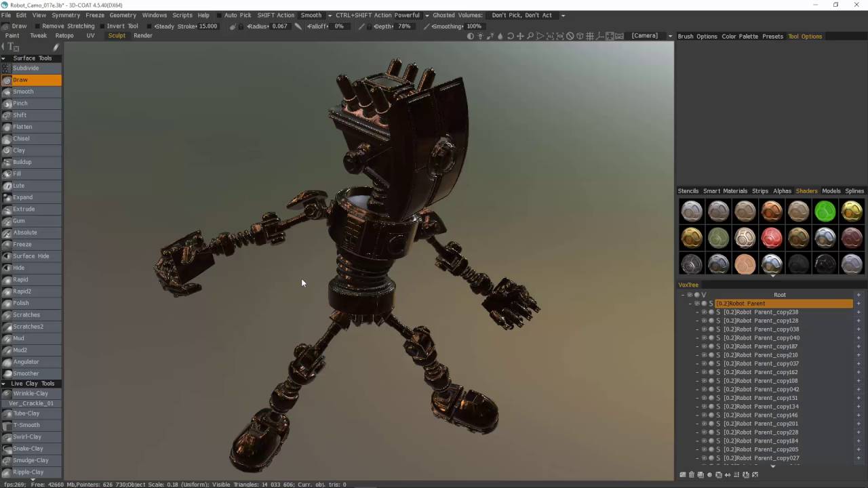Toggle ghost circle of Robot_Parent_copy187 layer
Viewport: 868px width, 488px height.
click(711, 346)
